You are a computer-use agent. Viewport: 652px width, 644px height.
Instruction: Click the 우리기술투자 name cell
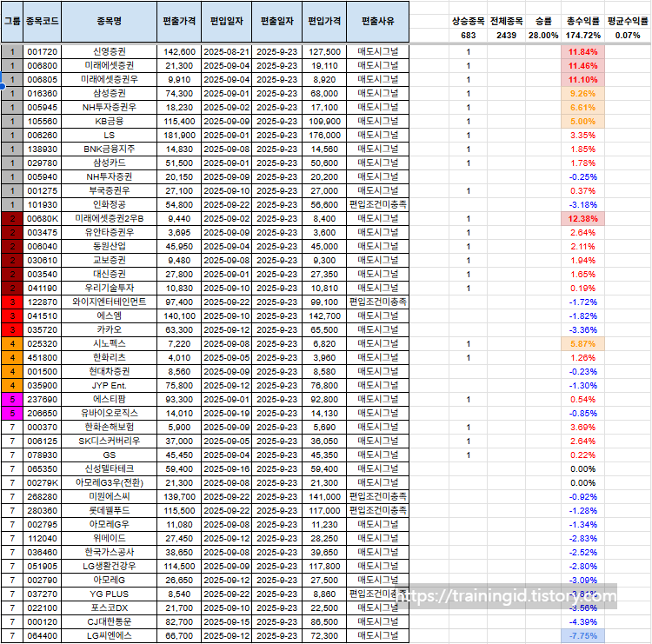pos(109,289)
